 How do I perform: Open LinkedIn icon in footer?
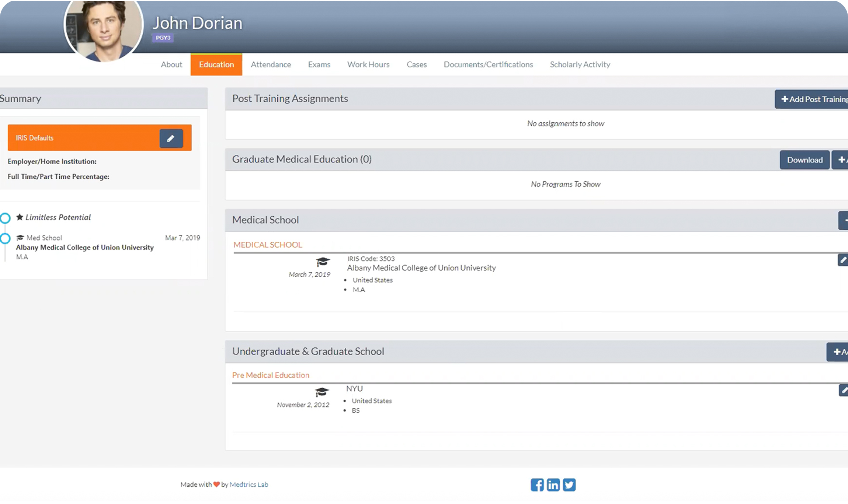tap(553, 485)
